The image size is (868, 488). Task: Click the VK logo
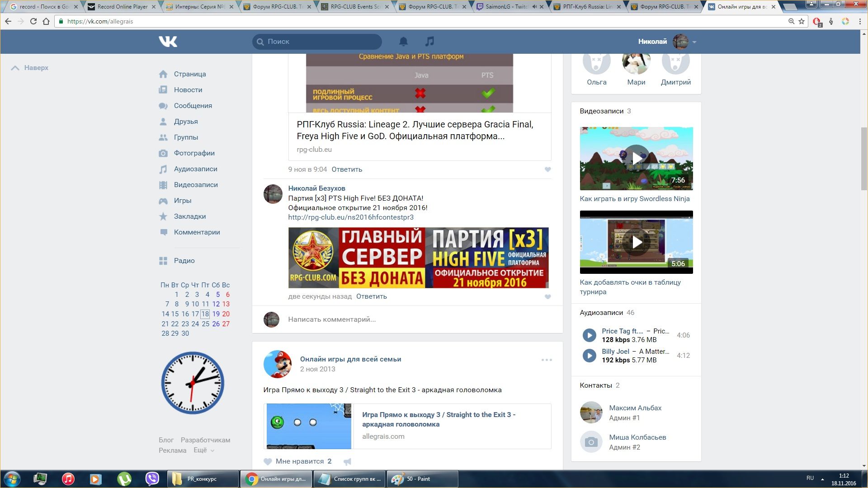click(x=168, y=42)
